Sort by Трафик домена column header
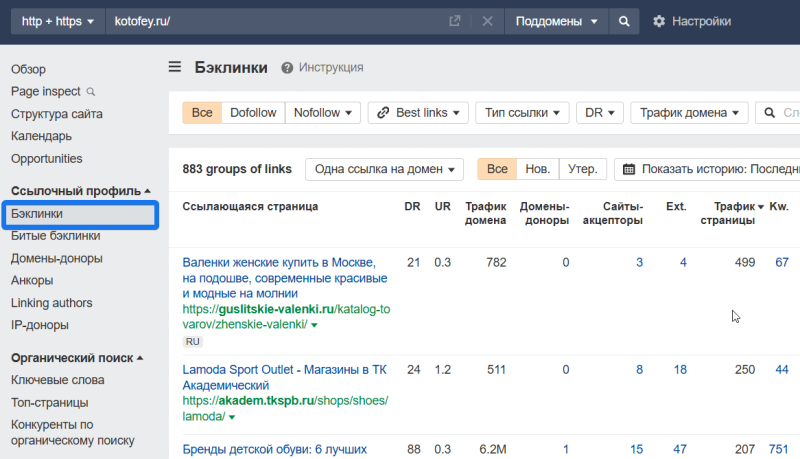This screenshot has height=459, width=800. coord(485,213)
